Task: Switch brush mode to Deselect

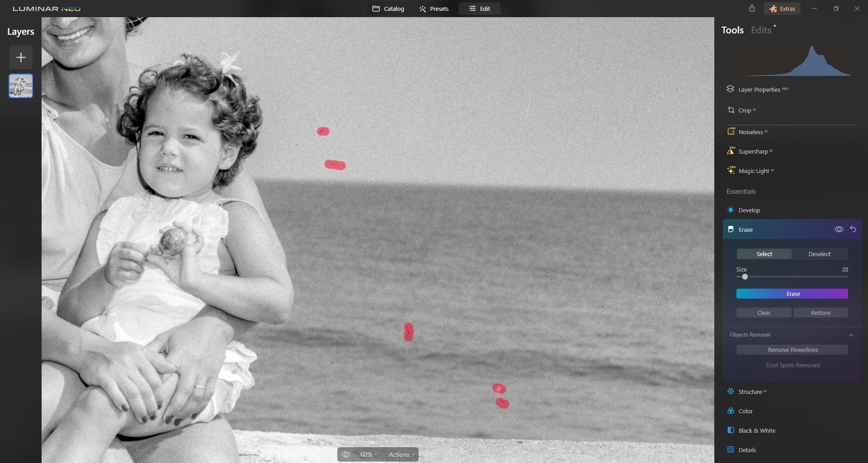Action: point(819,254)
